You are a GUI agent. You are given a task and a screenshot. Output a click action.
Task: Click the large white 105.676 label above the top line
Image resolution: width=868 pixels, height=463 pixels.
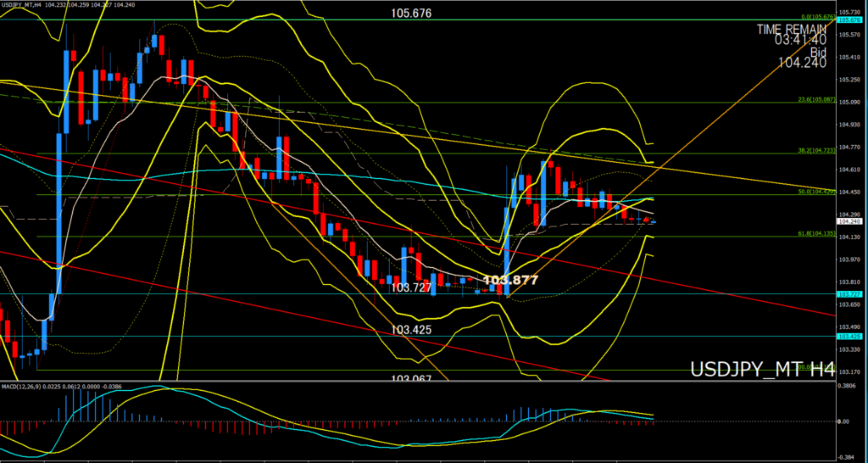410,13
